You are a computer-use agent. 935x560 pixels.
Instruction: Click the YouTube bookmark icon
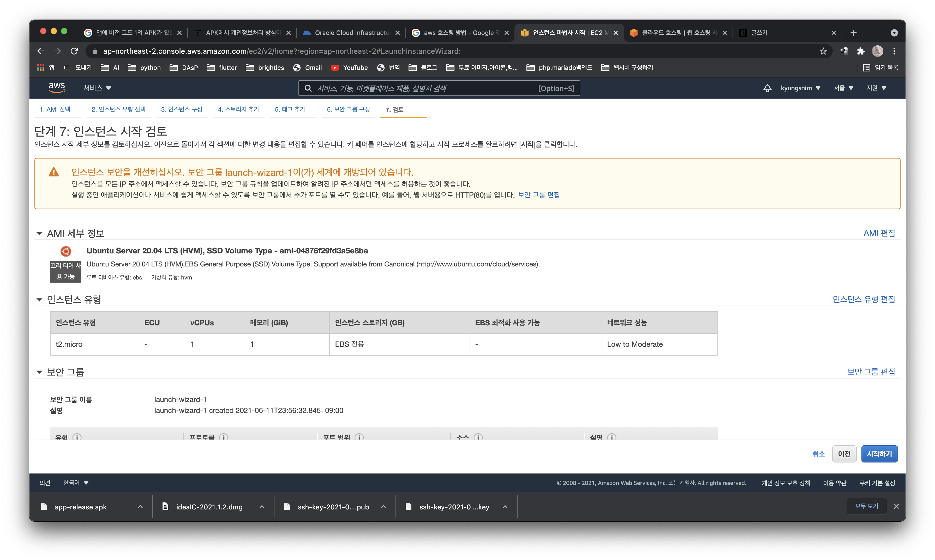pos(334,68)
